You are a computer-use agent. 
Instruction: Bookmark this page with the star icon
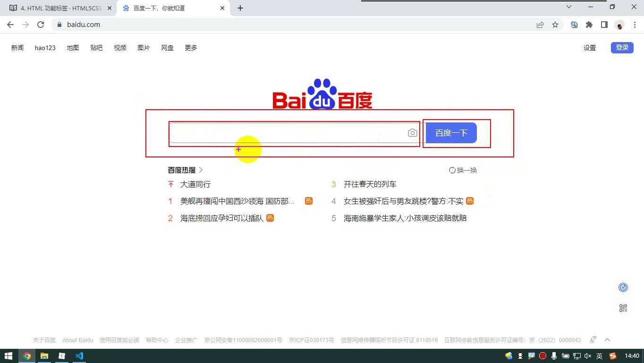555,25
